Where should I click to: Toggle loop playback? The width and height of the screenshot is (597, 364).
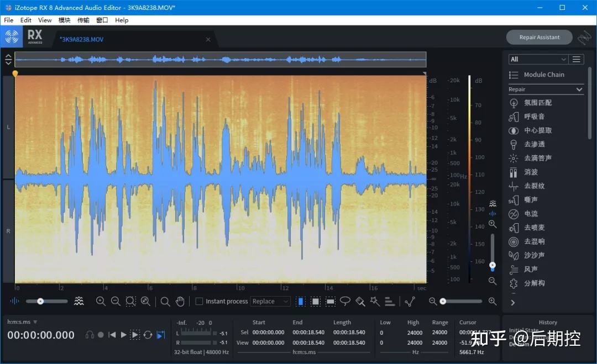tap(148, 335)
